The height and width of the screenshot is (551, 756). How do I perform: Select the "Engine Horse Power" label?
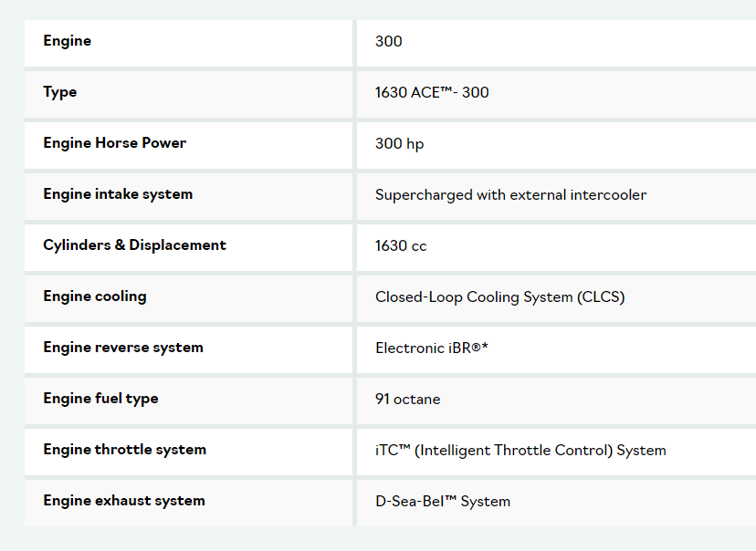tap(115, 143)
